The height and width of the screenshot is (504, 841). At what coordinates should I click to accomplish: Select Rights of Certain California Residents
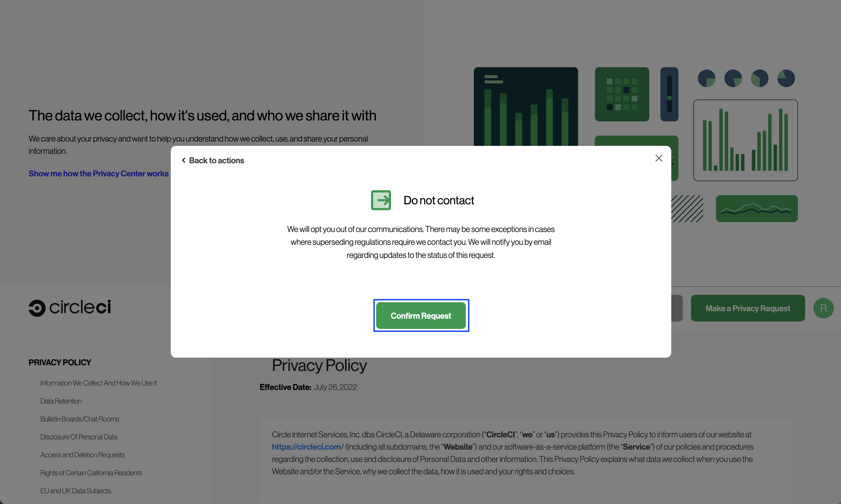pos(91,473)
